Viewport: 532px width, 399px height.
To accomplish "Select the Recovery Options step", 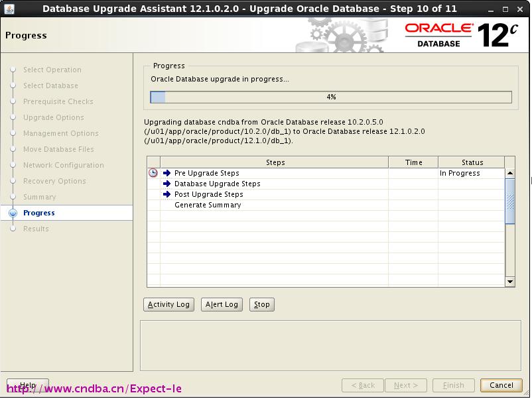I will [54, 182].
